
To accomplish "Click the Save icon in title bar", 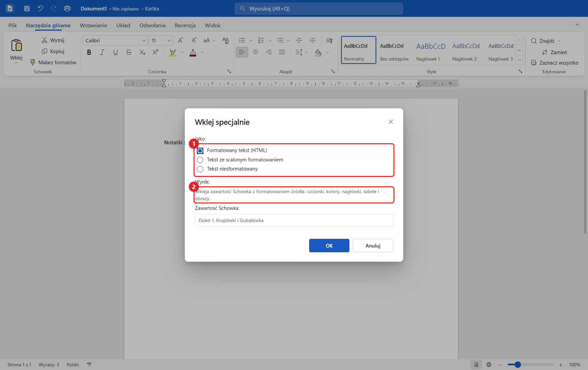I will (27, 8).
